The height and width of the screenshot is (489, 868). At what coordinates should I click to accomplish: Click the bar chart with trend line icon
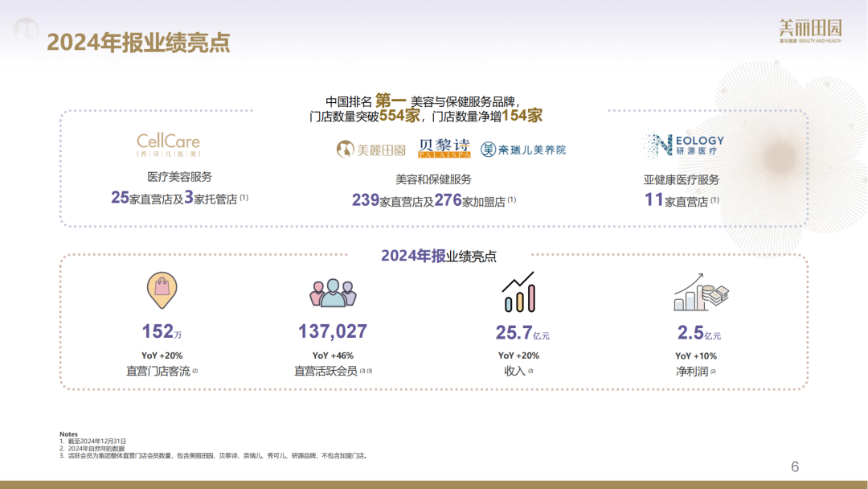tap(518, 292)
